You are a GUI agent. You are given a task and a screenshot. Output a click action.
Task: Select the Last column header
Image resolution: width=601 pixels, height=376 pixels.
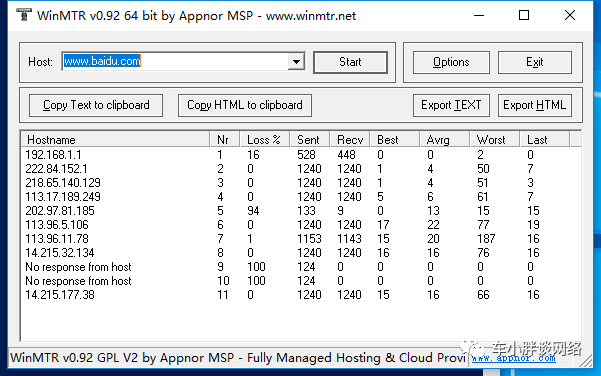point(545,140)
